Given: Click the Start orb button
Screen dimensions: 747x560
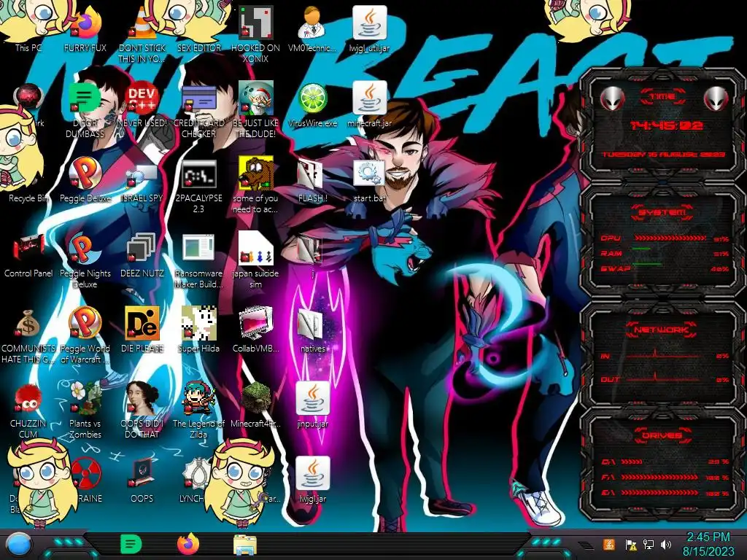Looking at the screenshot, I should [x=18, y=545].
